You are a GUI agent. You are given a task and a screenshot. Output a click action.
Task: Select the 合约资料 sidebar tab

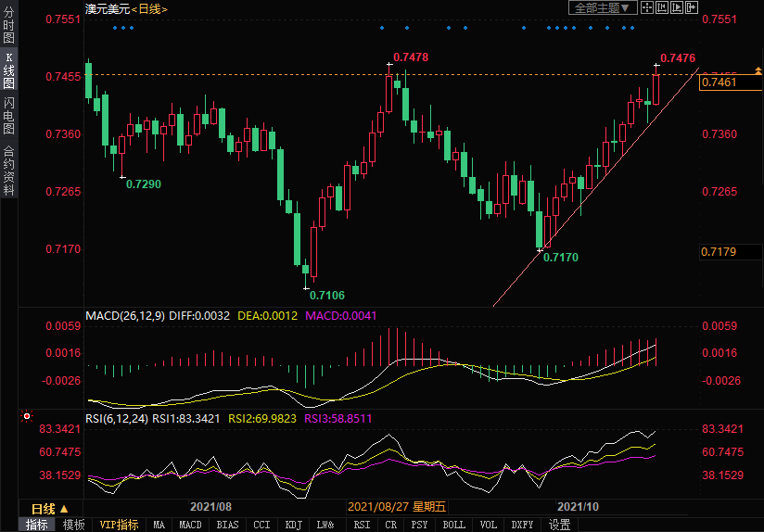9,170
